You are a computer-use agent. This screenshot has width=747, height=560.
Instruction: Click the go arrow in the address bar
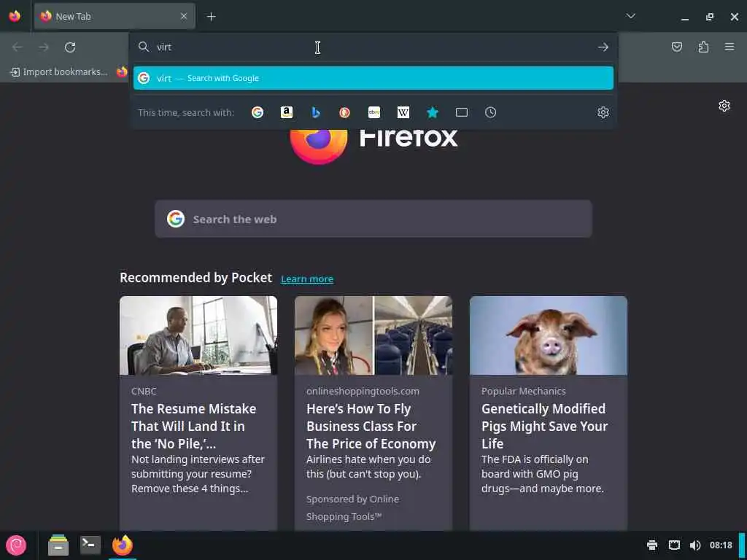tap(603, 47)
